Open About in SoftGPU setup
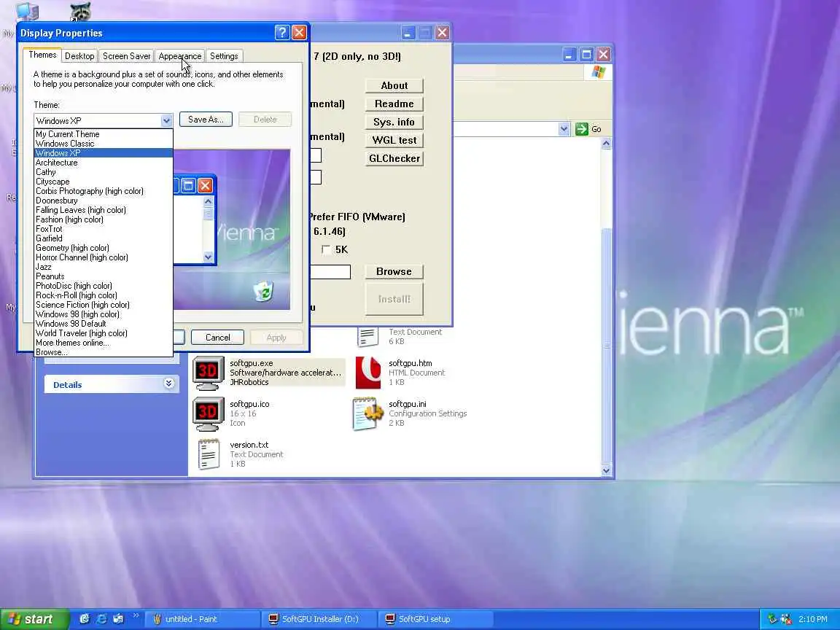Viewport: 840px width, 630px height. coord(394,86)
